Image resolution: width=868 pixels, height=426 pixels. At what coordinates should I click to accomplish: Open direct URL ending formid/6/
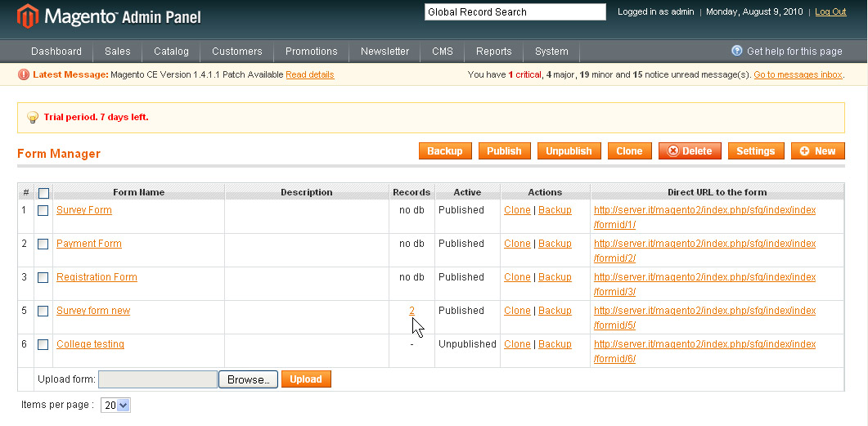pyautogui.click(x=704, y=352)
